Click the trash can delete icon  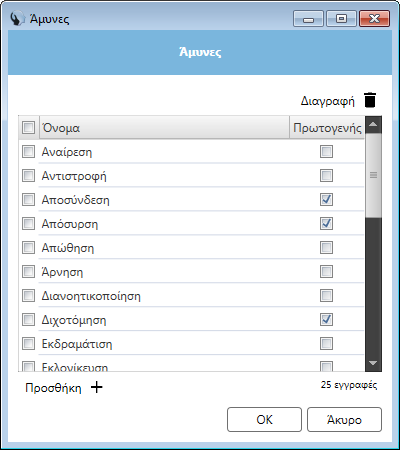tap(370, 100)
